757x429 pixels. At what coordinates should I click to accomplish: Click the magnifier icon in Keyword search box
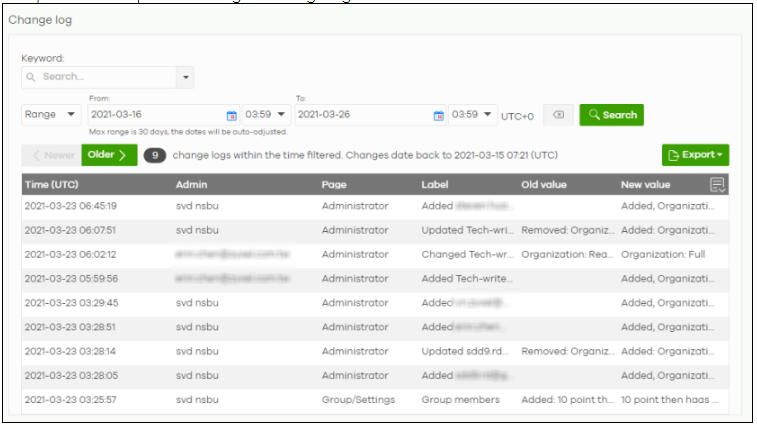tap(31, 76)
